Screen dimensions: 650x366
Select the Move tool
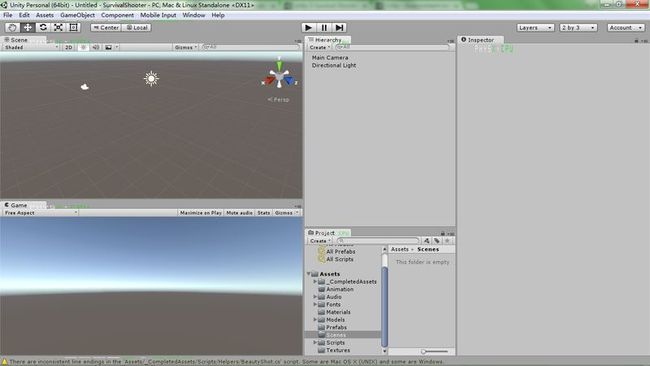coord(28,28)
